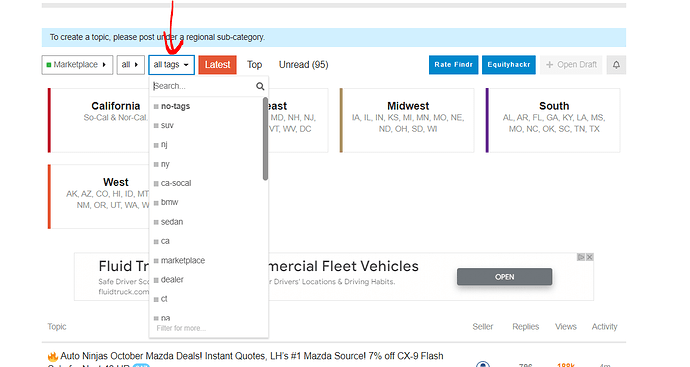Click the magnifier icon in tag search
Image resolution: width=690 pixels, height=367 pixels.
260,86
